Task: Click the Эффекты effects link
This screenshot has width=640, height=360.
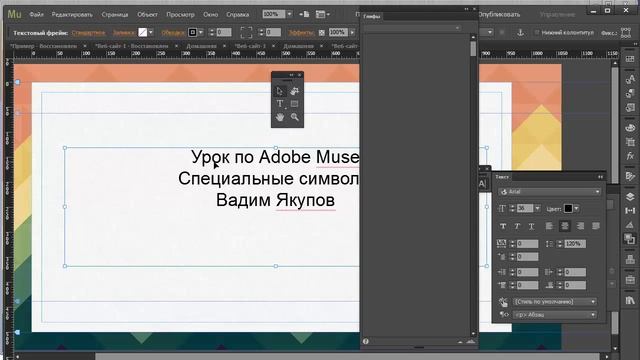Action: tap(302, 33)
